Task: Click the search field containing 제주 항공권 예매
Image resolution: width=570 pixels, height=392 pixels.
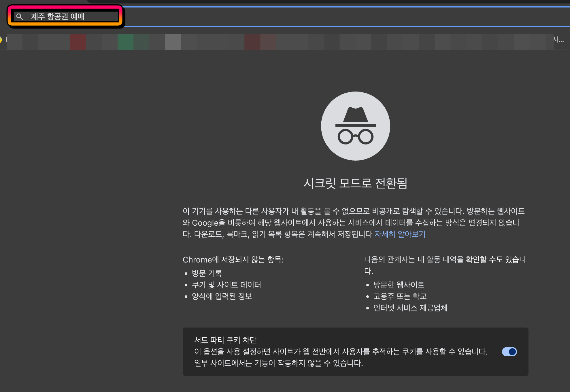Action: tap(66, 17)
